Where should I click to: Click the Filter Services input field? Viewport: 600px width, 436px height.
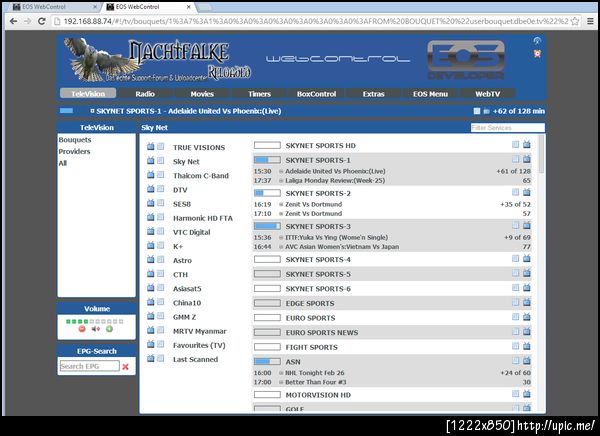507,127
